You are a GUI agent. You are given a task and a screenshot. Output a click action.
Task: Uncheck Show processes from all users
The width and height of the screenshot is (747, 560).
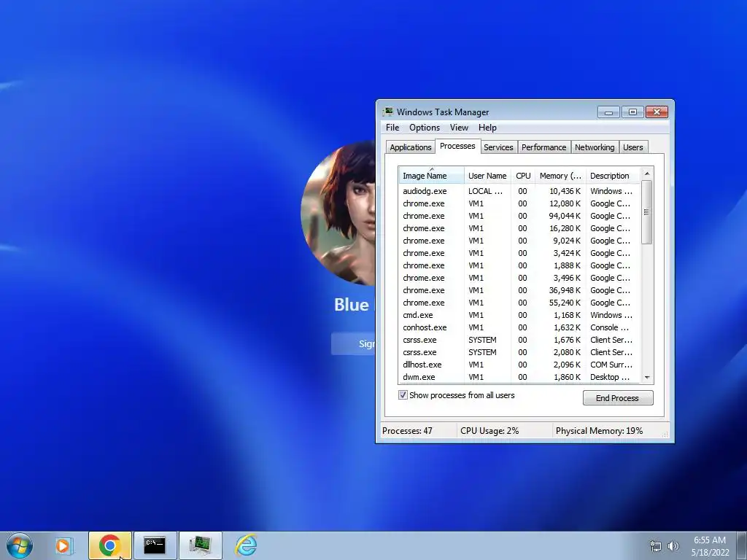click(x=403, y=395)
